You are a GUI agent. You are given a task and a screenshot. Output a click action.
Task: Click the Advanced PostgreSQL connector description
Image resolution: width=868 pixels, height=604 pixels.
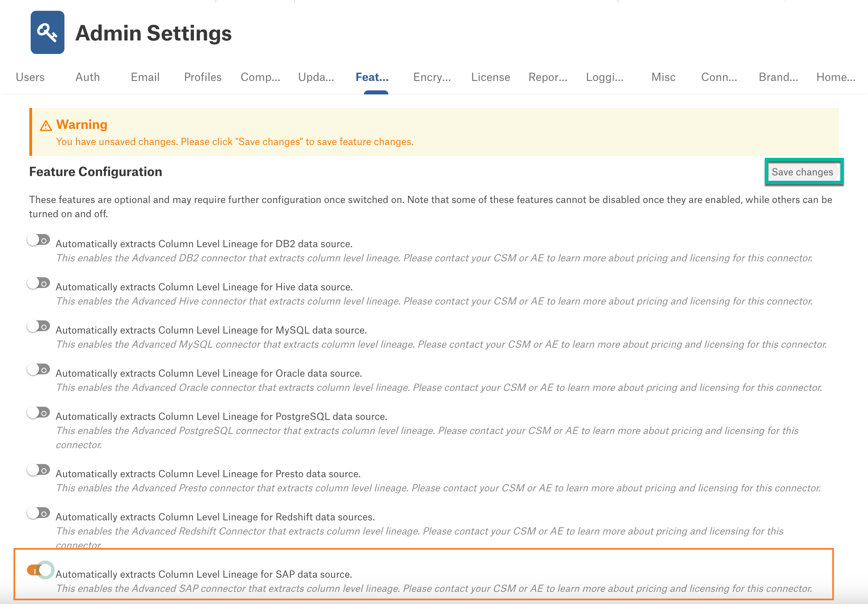(x=427, y=438)
